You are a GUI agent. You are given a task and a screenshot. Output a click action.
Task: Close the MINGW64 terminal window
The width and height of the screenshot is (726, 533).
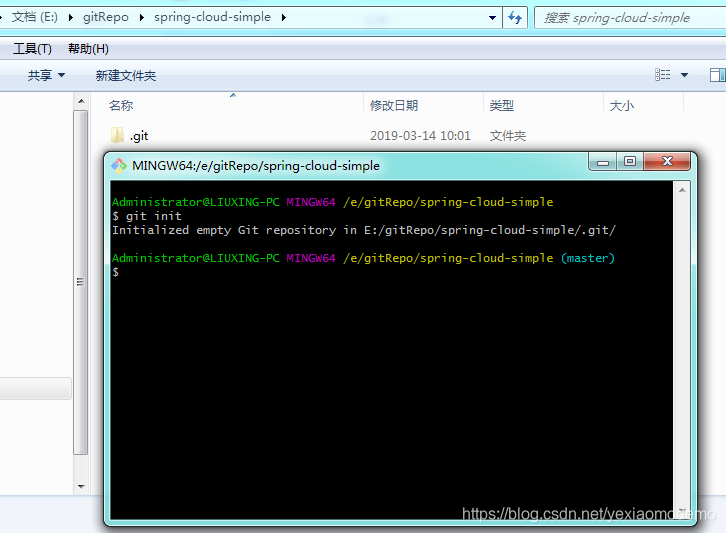(667, 162)
